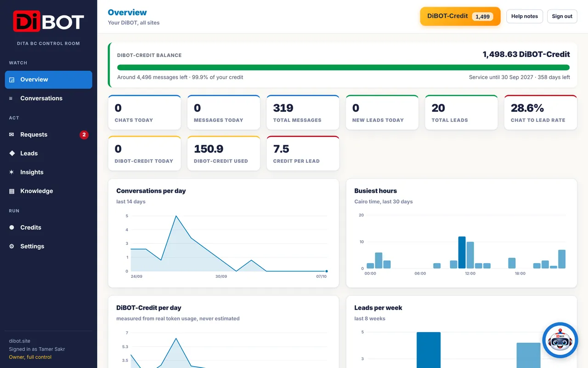
Task: Select the Leads diamond icon
Action: tap(12, 153)
